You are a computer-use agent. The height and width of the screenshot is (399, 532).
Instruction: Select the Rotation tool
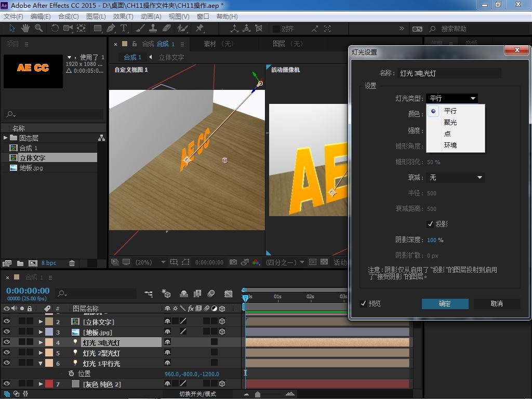(x=55, y=29)
